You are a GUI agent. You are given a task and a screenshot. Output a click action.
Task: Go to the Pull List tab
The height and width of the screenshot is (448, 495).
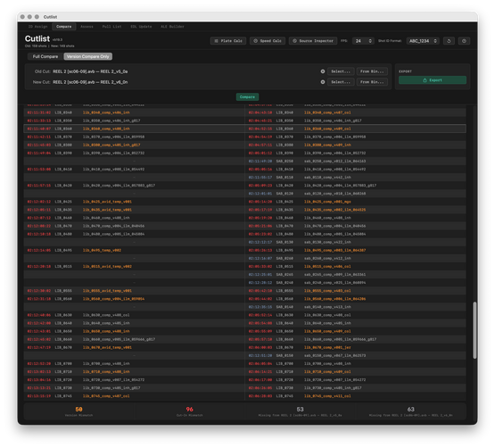(111, 27)
